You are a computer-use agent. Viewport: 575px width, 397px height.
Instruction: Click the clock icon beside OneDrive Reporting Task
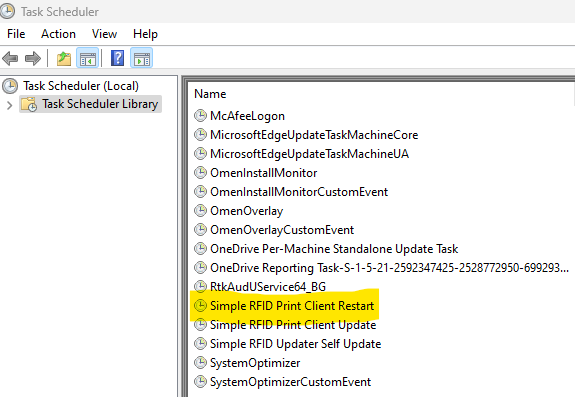200,268
